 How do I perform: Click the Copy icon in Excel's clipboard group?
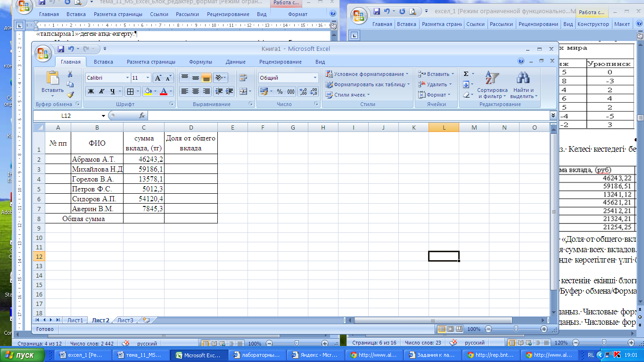tap(70, 84)
